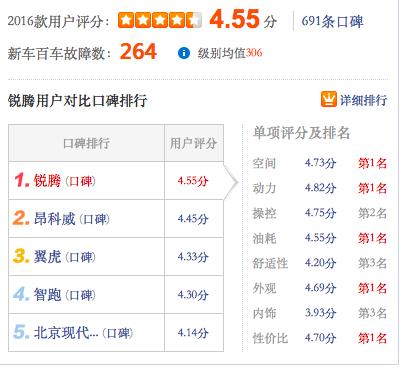Click the 空间 4.73分 score

click(320, 163)
